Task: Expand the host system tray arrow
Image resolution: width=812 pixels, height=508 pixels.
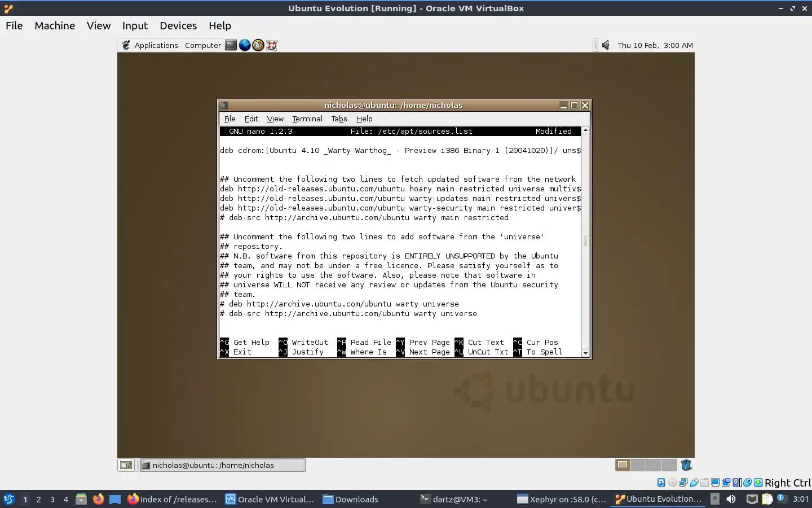Action: click(715, 499)
